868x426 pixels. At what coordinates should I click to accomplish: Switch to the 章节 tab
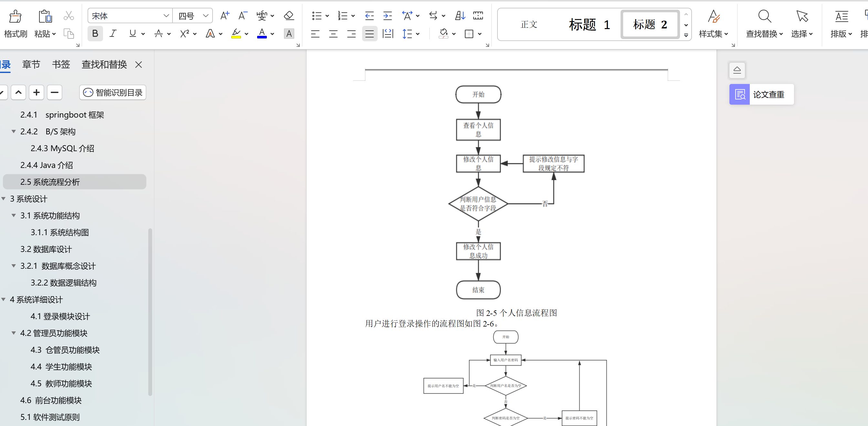[31, 64]
